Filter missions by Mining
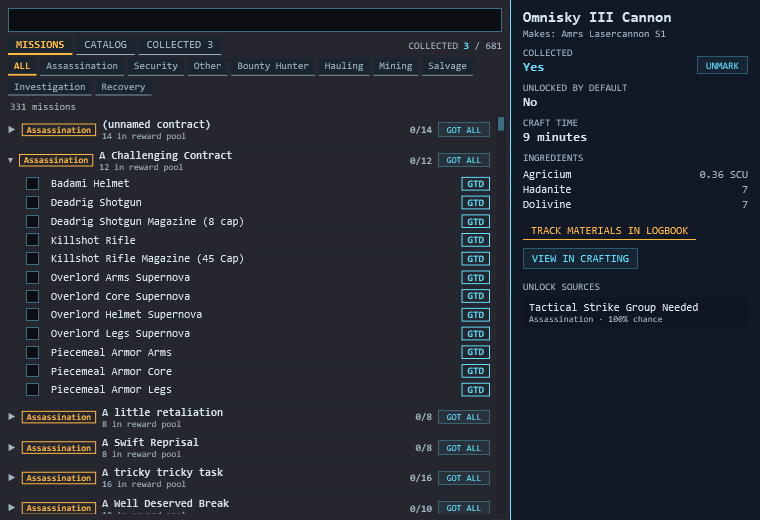Viewport: 760px width, 520px height. coord(396,66)
